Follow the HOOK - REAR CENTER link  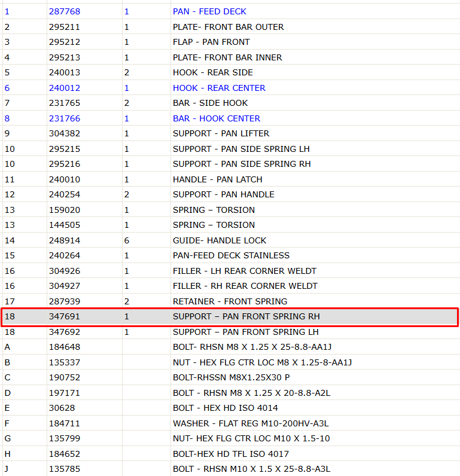tap(219, 88)
